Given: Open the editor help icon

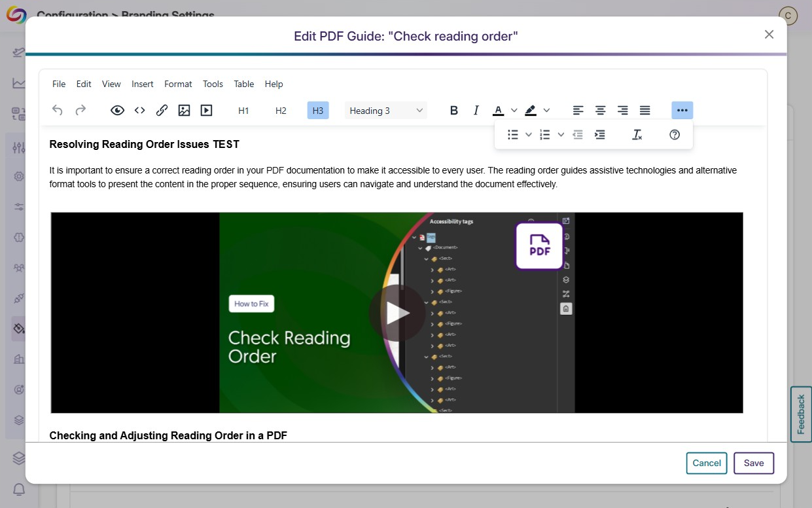Looking at the screenshot, I should pos(675,135).
